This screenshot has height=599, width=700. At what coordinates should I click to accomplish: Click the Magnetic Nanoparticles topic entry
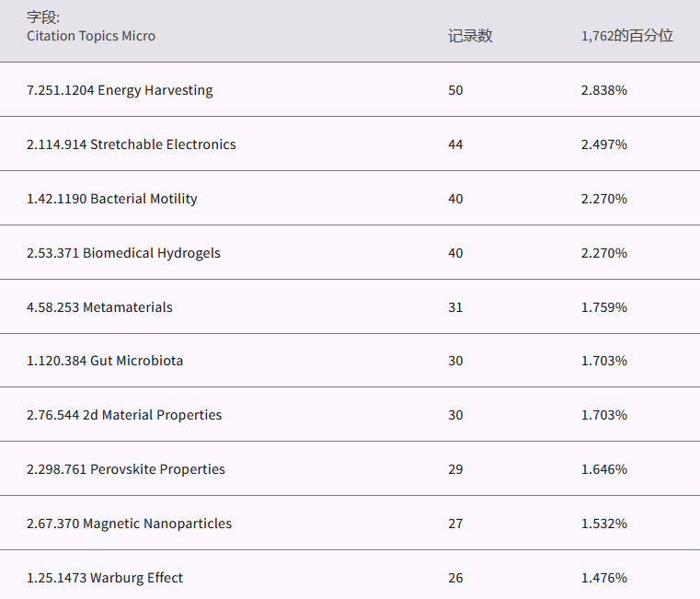(129, 524)
